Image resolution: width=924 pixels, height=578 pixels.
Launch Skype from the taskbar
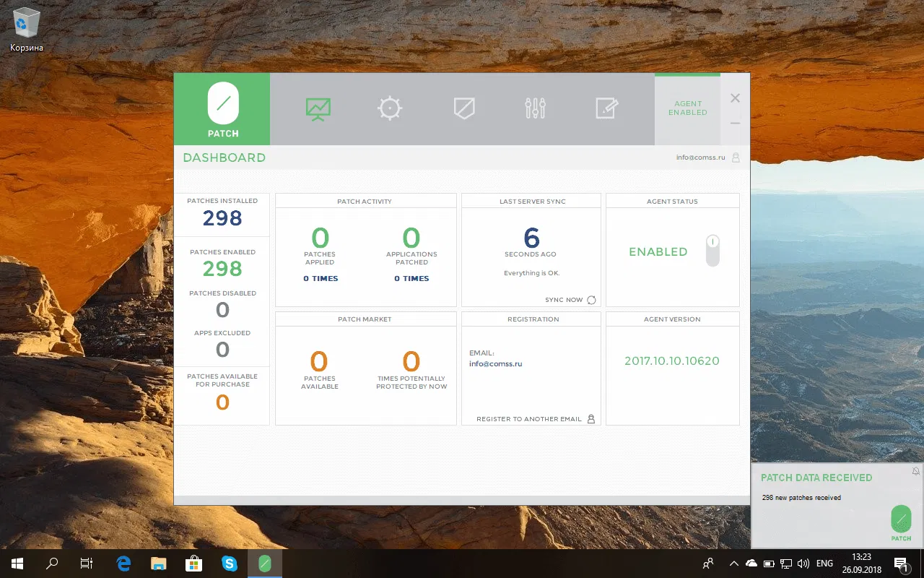pos(230,563)
